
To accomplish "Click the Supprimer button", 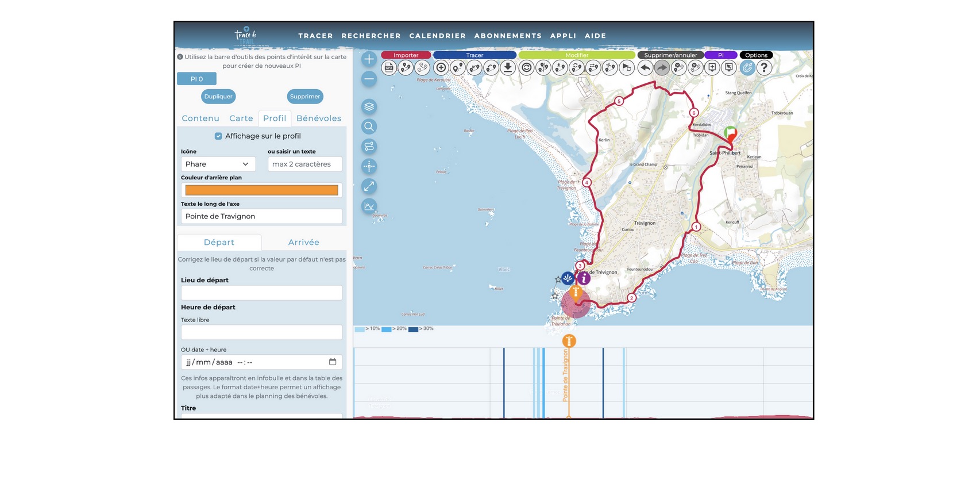I will (x=305, y=97).
